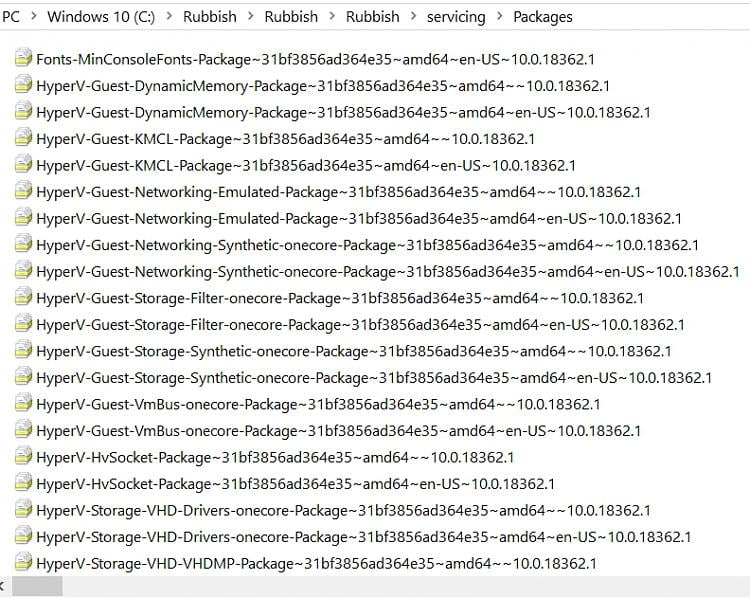
Task: Click icon of HyperV-Guest-Networking-Synthetic-onecore amd64~~ file
Action: [x=23, y=244]
